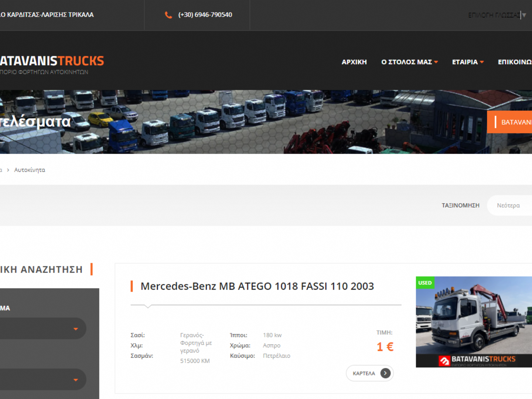This screenshot has height=399, width=532.
Task: Open the ΕΠΙΚΟΙΝΩΝΙΑ menu item
Action: point(515,62)
